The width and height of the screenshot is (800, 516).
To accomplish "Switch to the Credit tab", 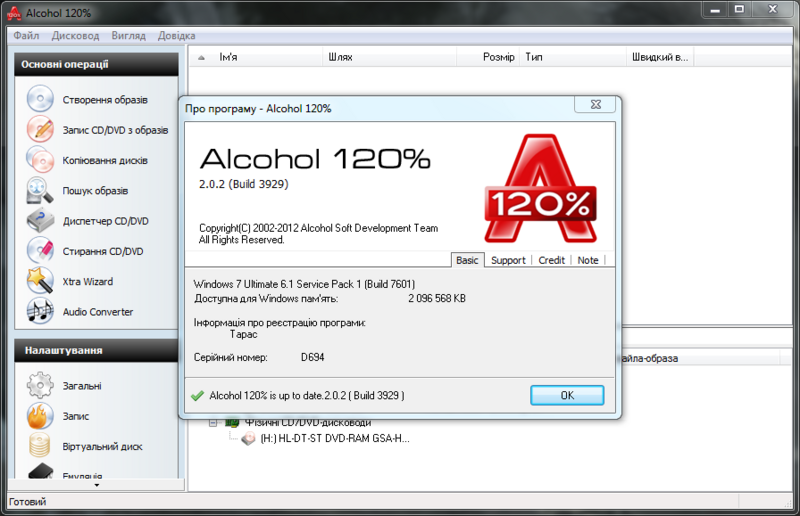I will pos(552,260).
